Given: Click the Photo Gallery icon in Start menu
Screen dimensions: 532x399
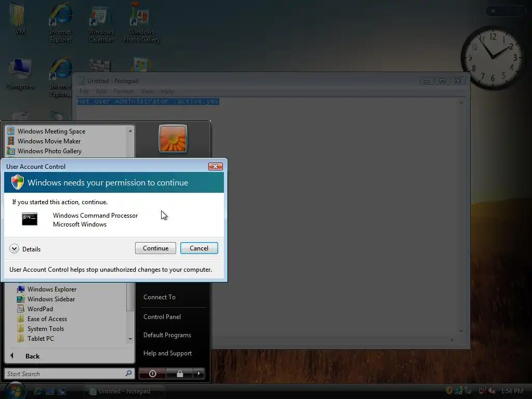Looking at the screenshot, I should point(11,151).
